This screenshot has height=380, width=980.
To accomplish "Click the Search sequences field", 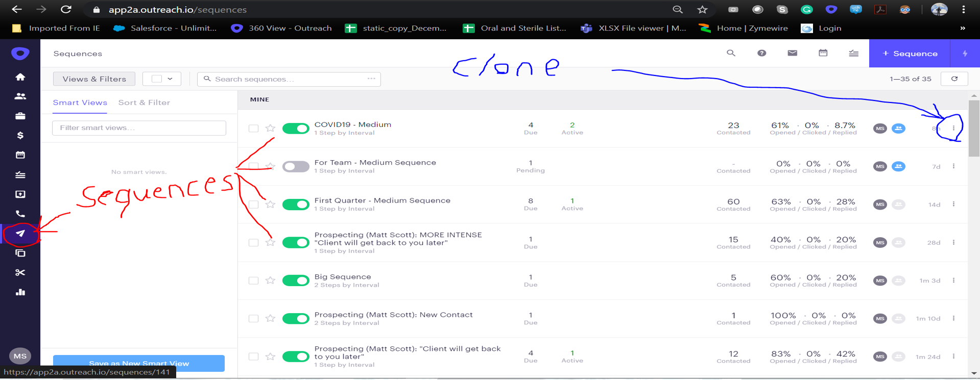I will pos(289,79).
